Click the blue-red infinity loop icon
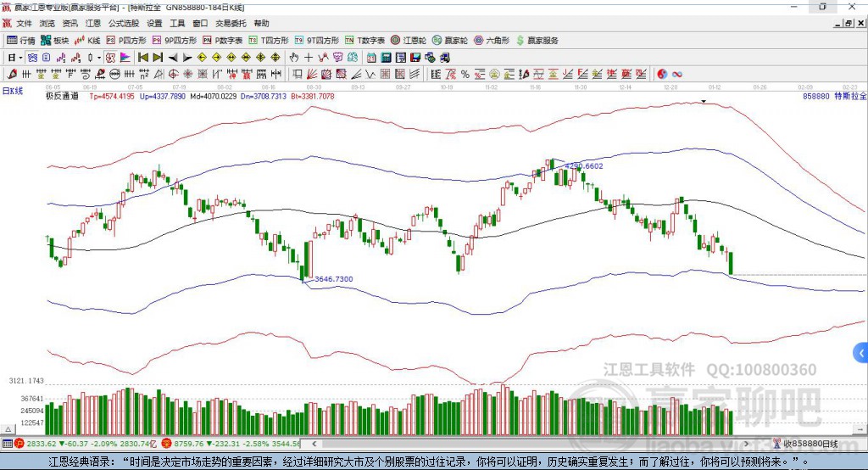868x470 pixels. pyautogui.click(x=677, y=74)
